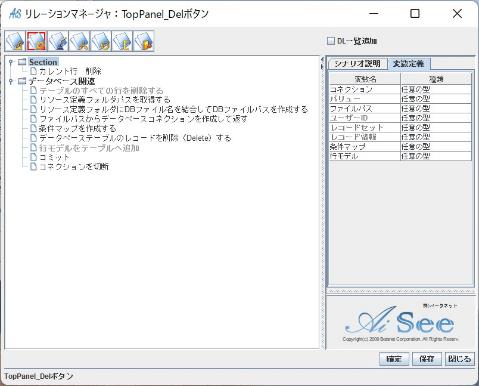This screenshot has width=479, height=386.
Task: Select the 変数定義 tab
Action: coord(409,63)
